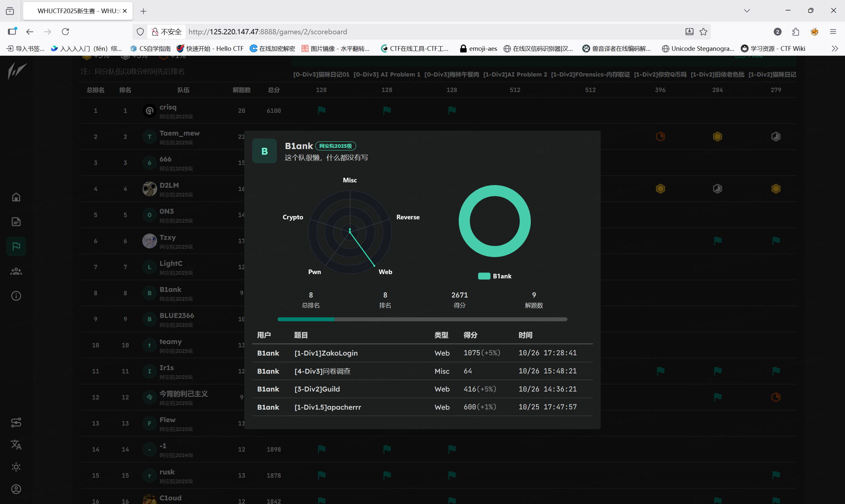The height and width of the screenshot is (504, 845).
Task: Open the document posts sidebar icon
Action: (x=16, y=222)
